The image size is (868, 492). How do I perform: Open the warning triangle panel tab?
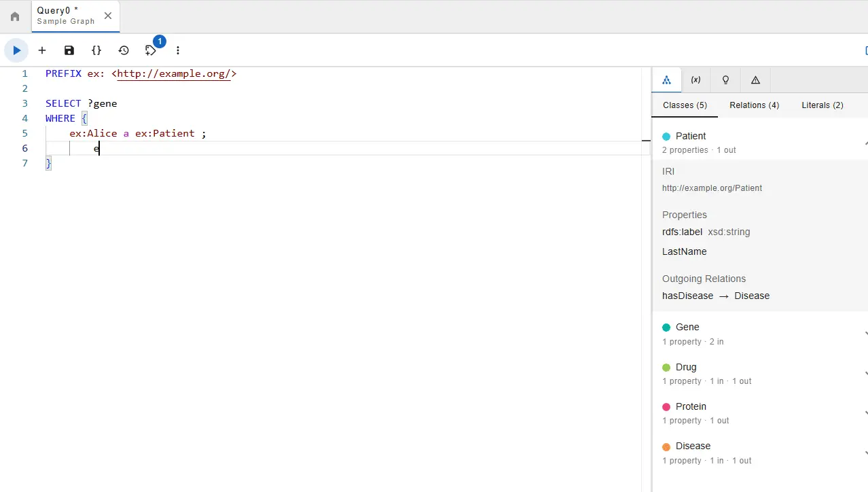pyautogui.click(x=755, y=80)
